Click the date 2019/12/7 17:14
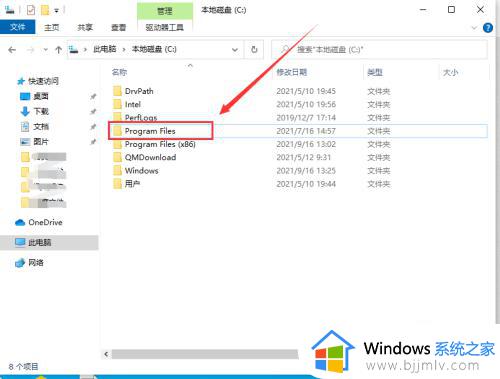 point(306,118)
